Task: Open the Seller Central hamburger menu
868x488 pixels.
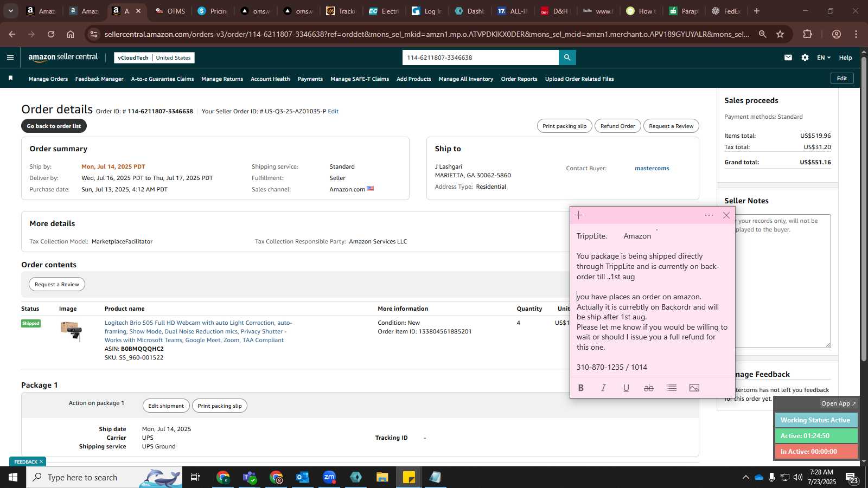Action: (x=10, y=57)
